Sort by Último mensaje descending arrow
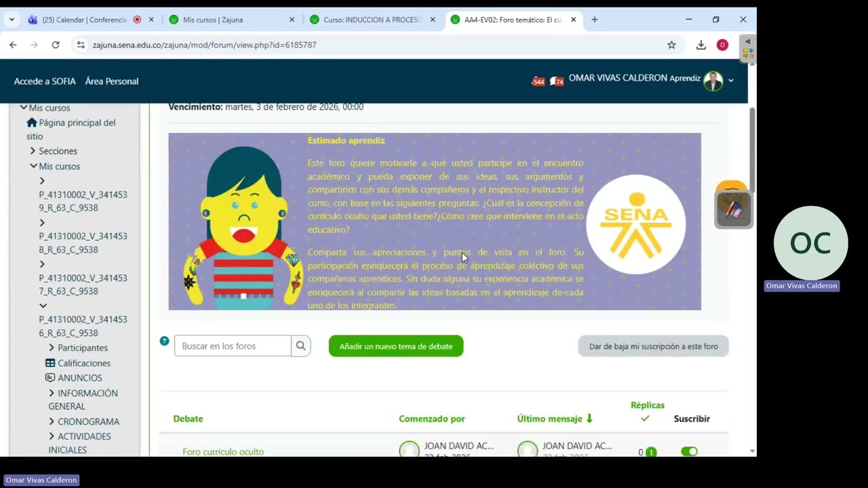Screen dimensions: 868x488 click(x=589, y=419)
